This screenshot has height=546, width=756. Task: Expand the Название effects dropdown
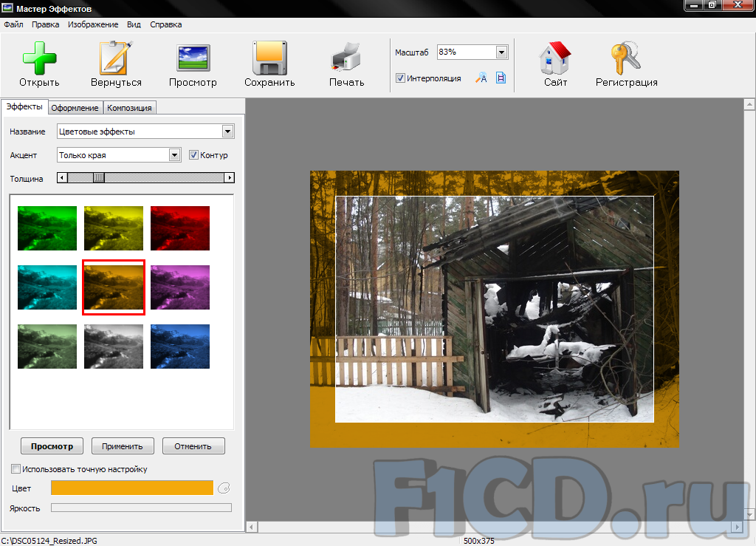coord(227,132)
